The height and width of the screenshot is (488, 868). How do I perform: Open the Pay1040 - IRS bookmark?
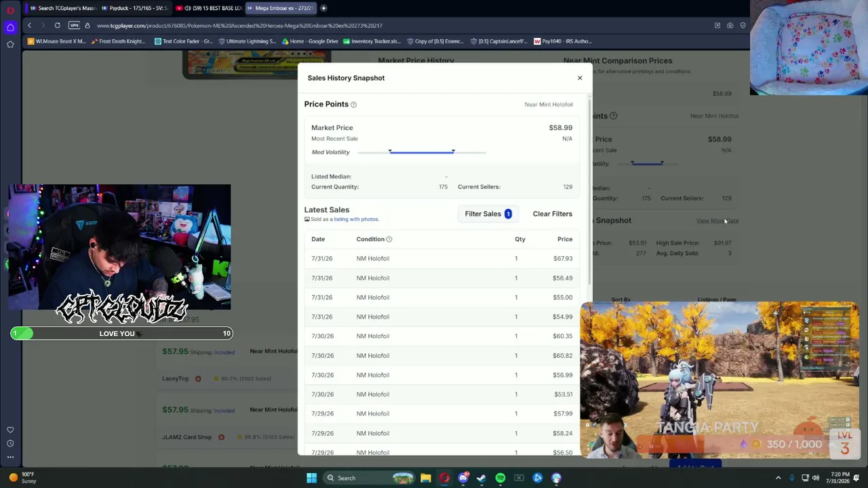coord(563,41)
